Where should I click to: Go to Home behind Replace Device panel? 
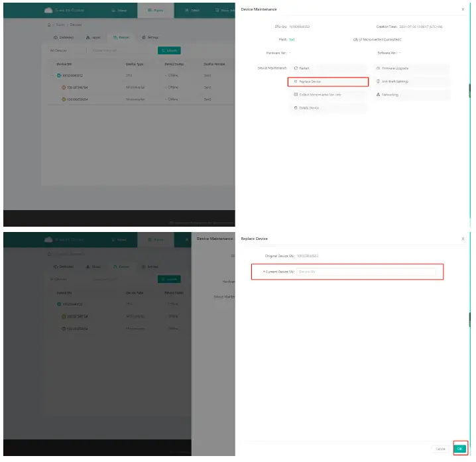[x=119, y=240]
